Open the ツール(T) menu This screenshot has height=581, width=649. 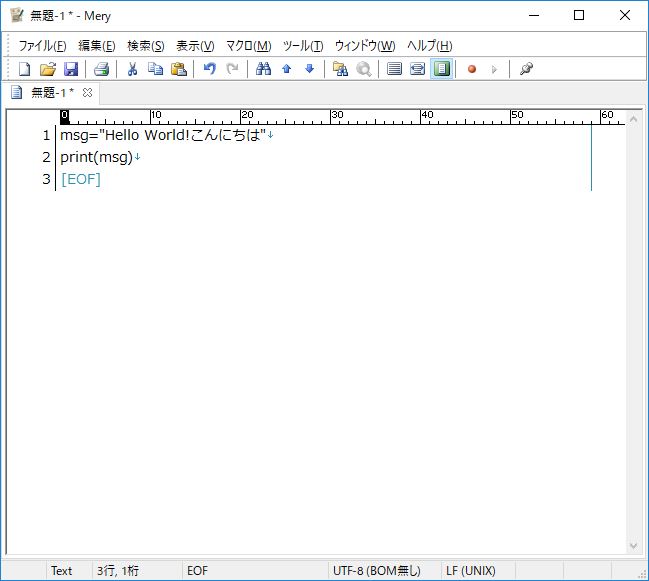click(303, 46)
